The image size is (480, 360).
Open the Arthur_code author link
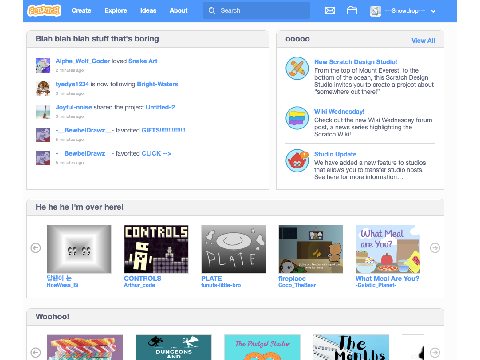click(x=139, y=285)
